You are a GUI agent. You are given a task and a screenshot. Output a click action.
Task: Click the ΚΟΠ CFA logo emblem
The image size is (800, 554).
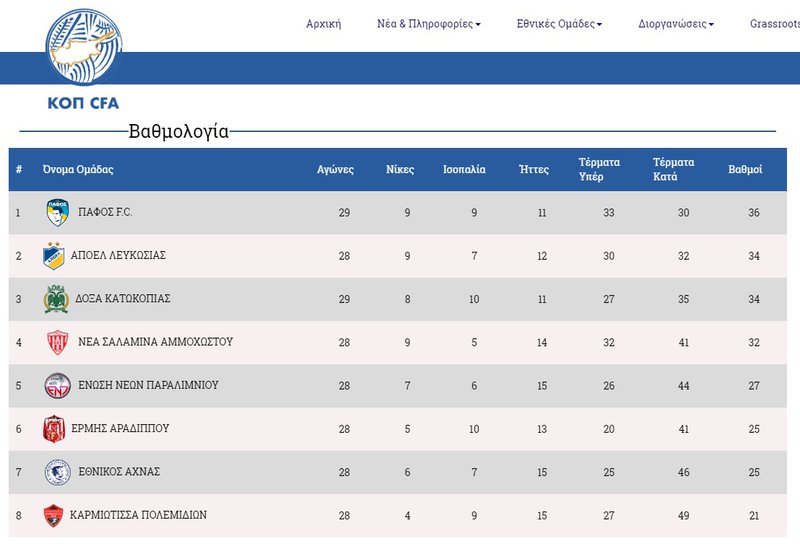(84, 47)
